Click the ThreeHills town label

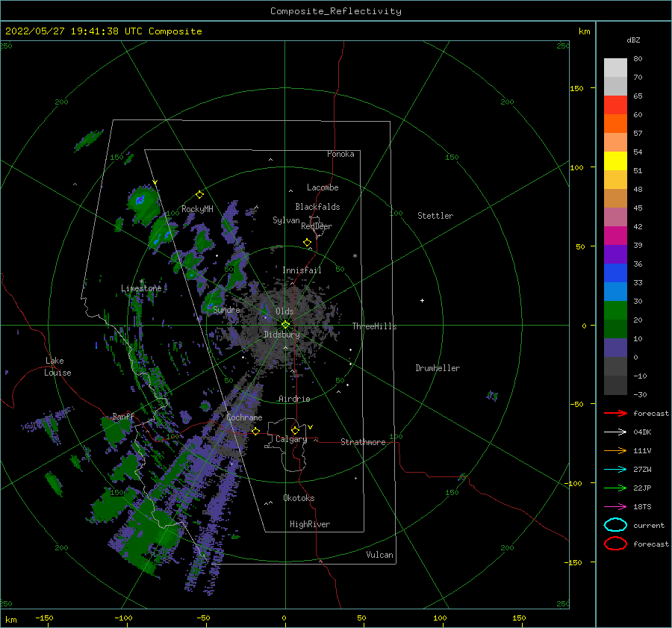pos(374,326)
